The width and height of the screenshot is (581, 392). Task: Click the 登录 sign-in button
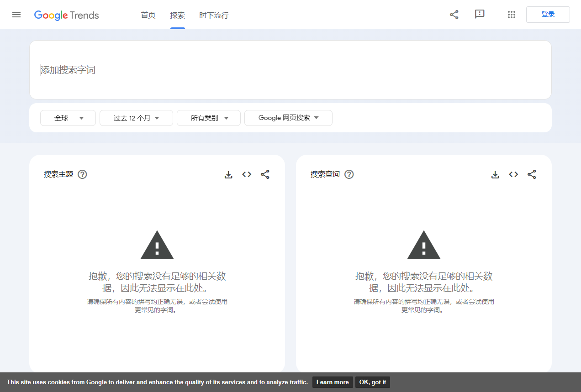point(548,14)
